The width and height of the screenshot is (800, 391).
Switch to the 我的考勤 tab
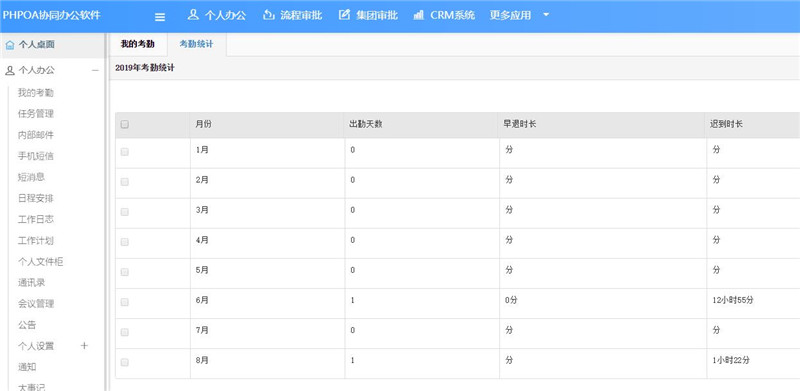pyautogui.click(x=137, y=44)
